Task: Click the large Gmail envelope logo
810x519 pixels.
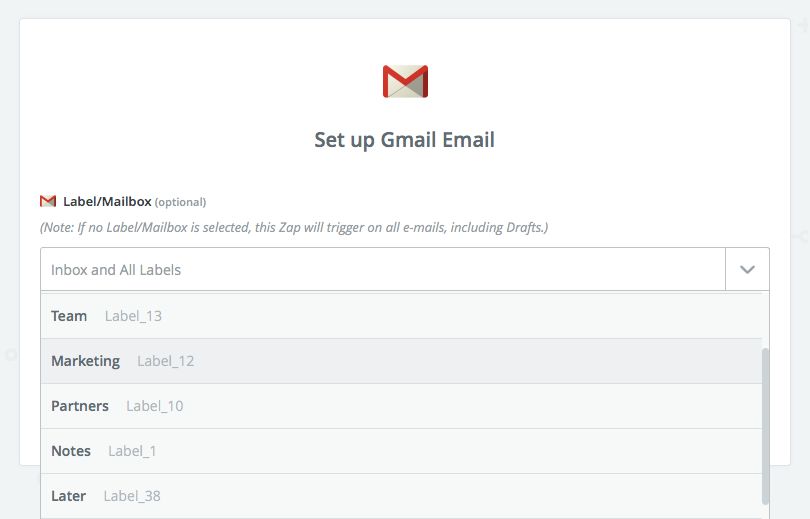Action: point(405,82)
